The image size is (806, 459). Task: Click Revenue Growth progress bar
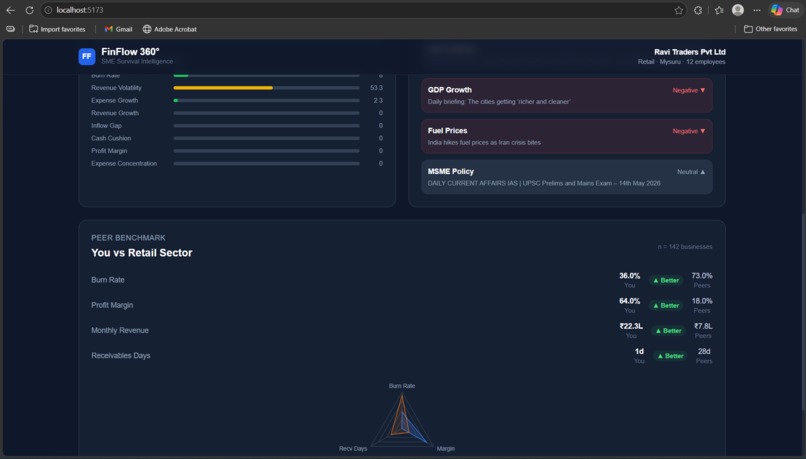click(266, 113)
